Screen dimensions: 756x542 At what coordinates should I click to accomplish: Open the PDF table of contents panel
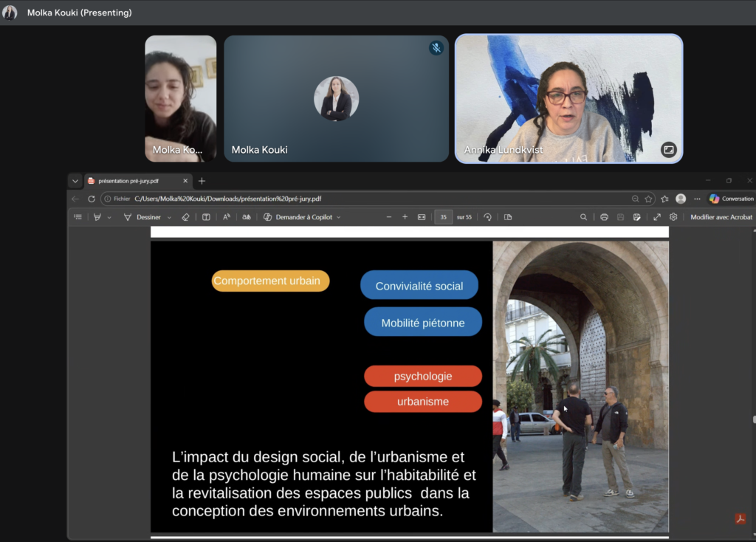pos(78,217)
